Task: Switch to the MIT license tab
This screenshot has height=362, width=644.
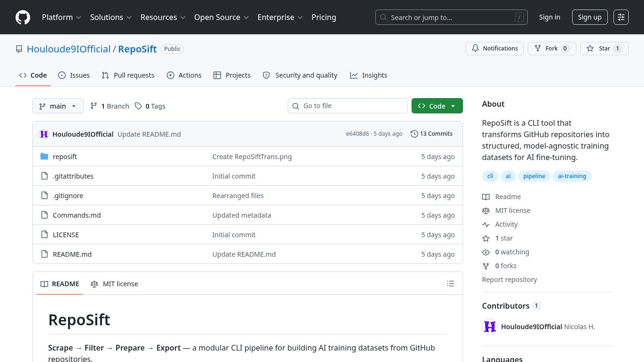Action: (114, 284)
